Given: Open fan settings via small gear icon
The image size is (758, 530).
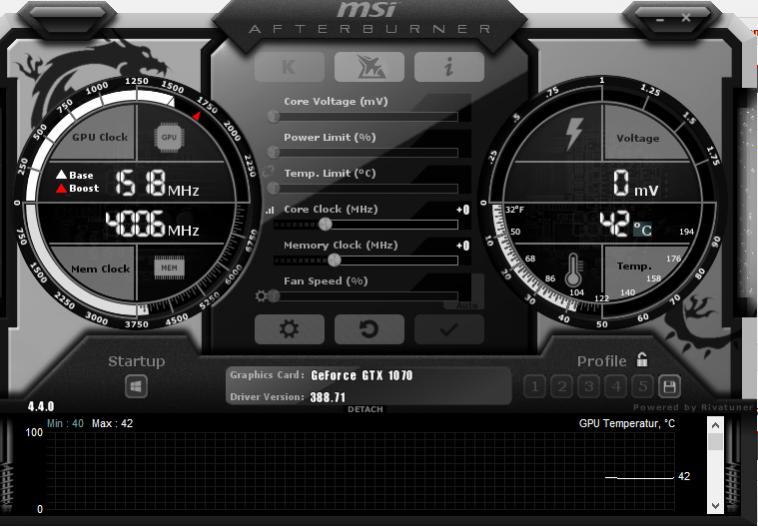Looking at the screenshot, I should [x=261, y=296].
